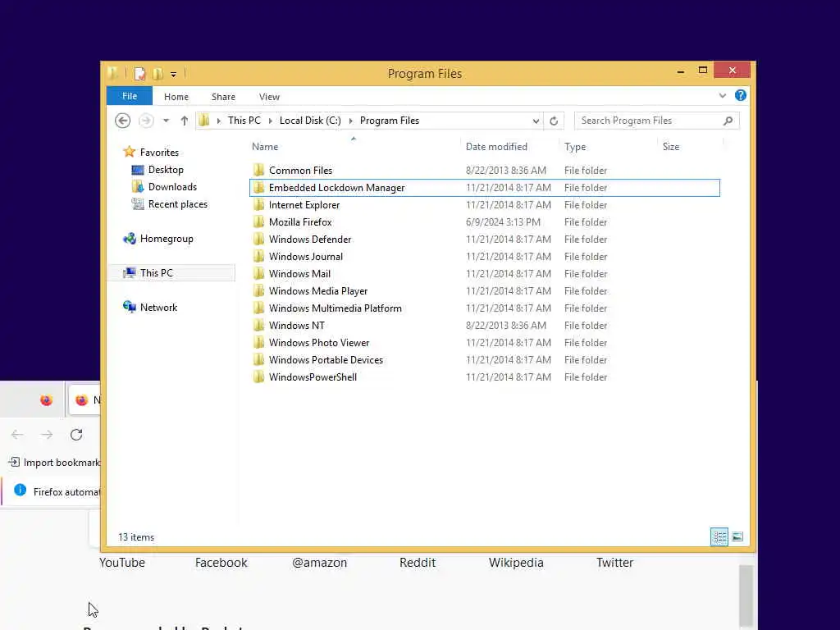Open YouTube shortcut in Firefox new tab
This screenshot has width=840, height=630.
click(122, 563)
